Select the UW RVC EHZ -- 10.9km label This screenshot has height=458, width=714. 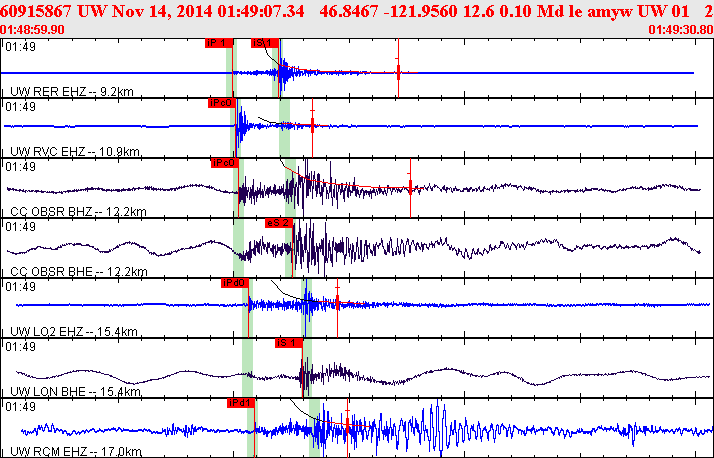75,152
